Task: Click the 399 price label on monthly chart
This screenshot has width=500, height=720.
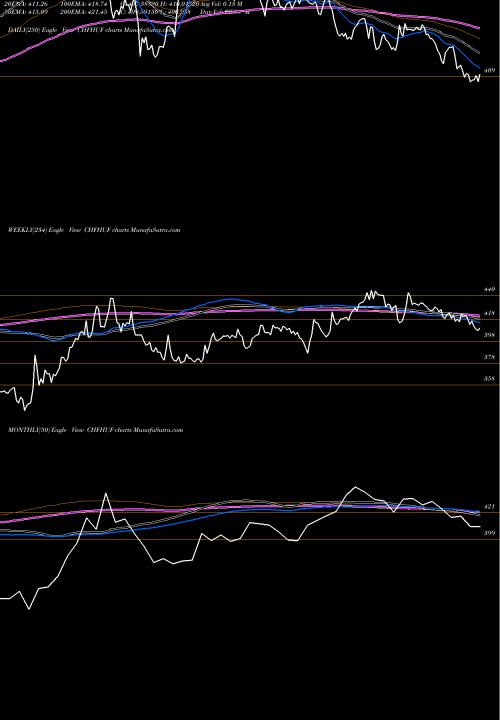Action: pyautogui.click(x=489, y=533)
